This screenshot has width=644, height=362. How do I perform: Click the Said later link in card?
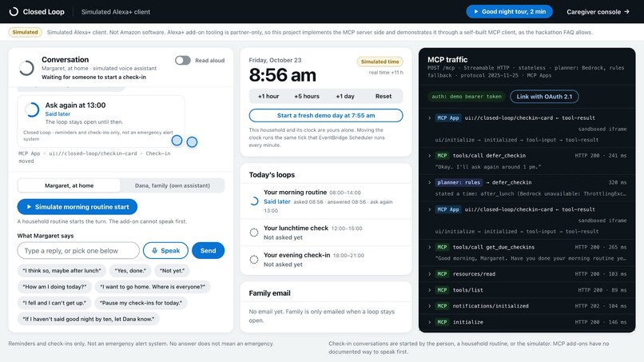point(58,113)
